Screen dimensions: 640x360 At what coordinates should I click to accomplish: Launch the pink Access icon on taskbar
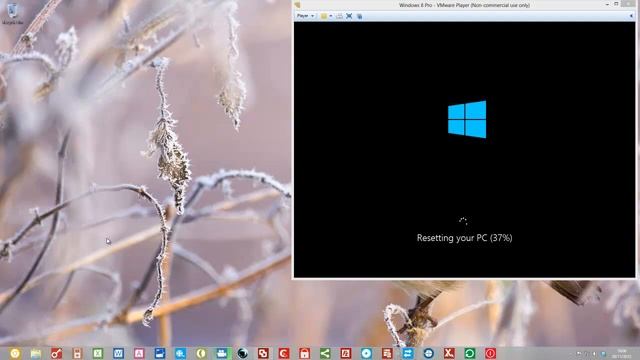(139, 353)
